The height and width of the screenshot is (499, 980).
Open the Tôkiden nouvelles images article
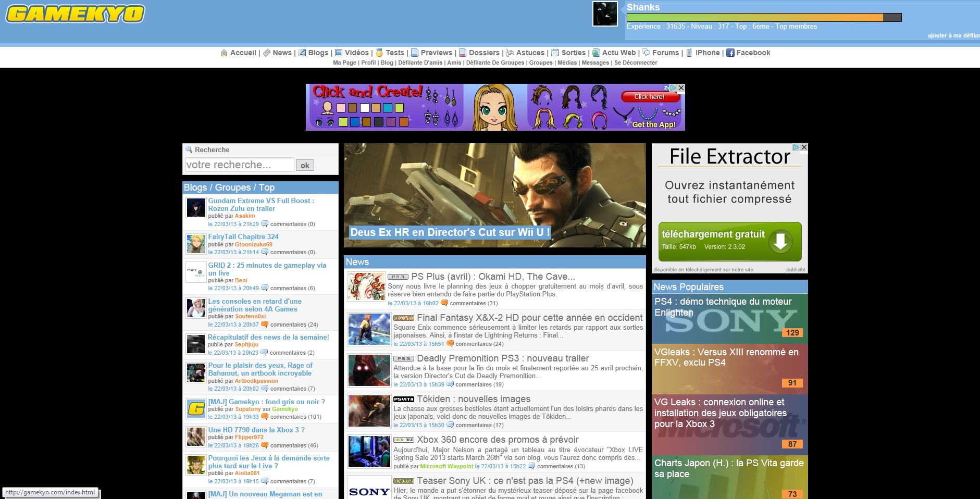click(x=474, y=399)
